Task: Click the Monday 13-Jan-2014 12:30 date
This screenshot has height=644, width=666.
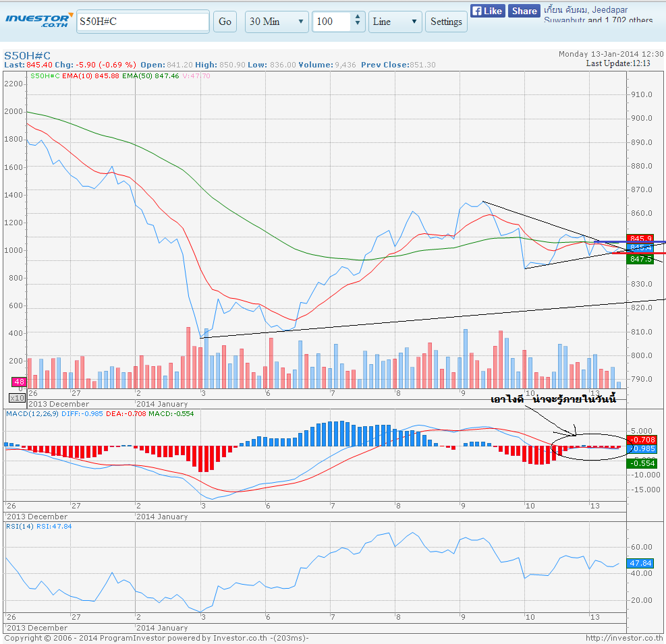Action: (x=611, y=54)
